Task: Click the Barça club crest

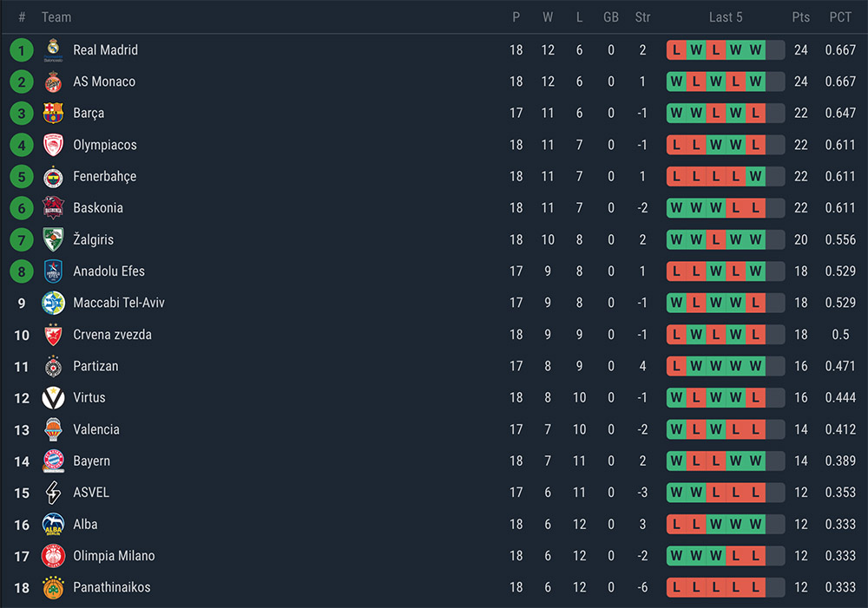Action: click(x=53, y=113)
